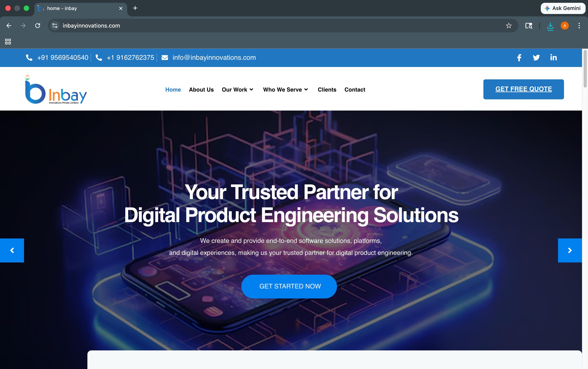Call the number +91 9569540540
588x369 pixels.
click(63, 58)
